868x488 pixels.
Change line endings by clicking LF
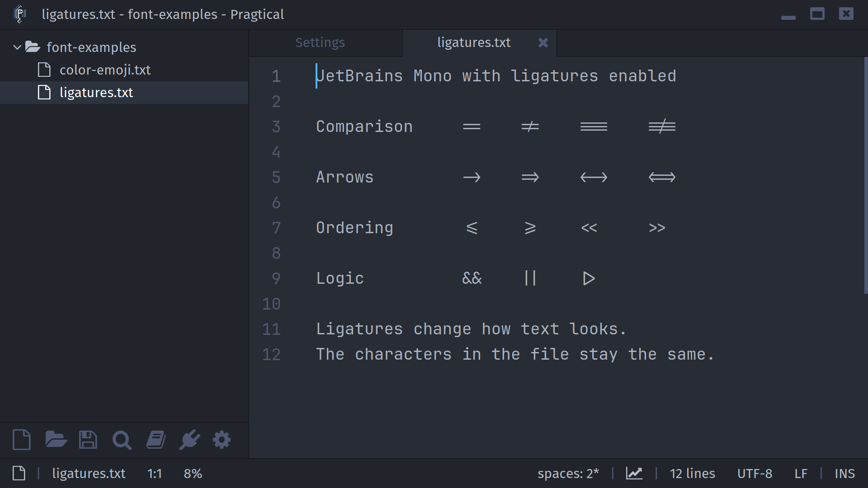point(801,473)
